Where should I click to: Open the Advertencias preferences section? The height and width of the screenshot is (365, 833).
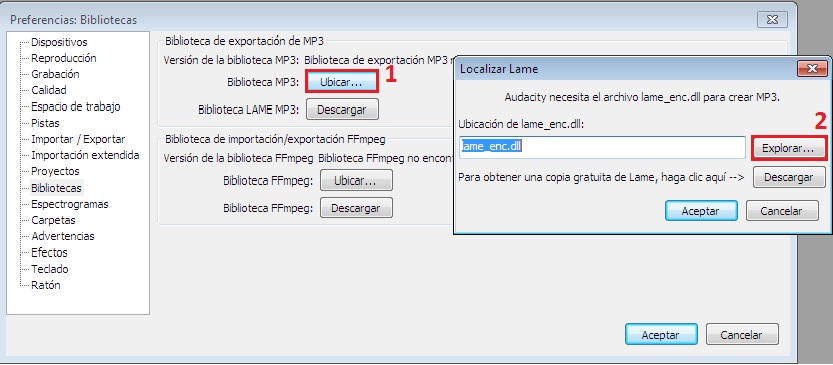63,236
